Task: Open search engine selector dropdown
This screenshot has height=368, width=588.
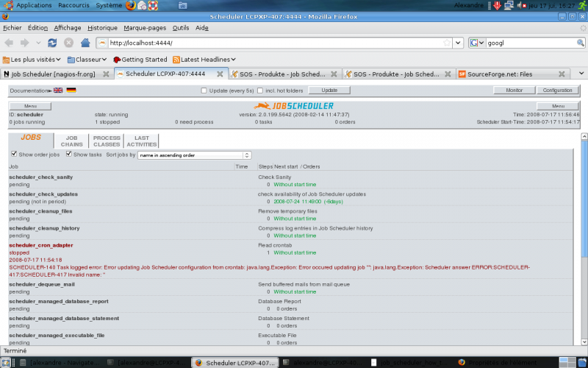Action: tap(477, 43)
